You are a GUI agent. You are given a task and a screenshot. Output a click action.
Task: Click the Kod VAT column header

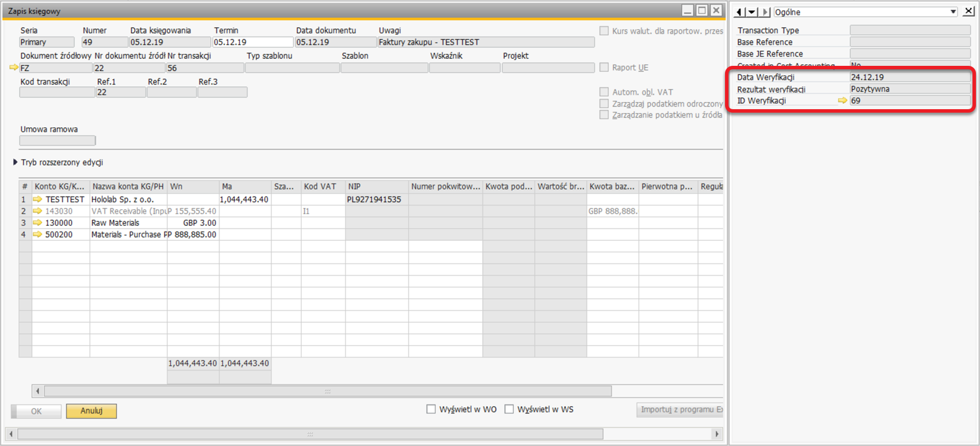[x=320, y=187]
